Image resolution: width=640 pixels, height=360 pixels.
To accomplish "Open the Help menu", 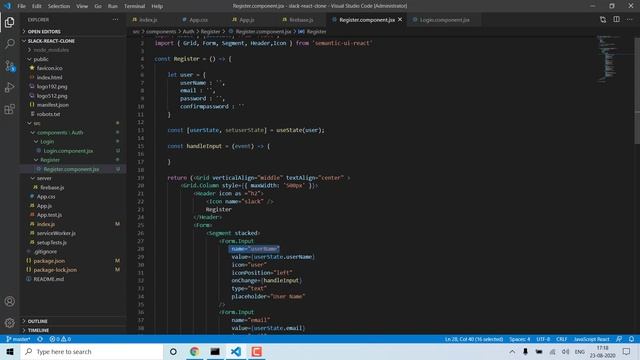I will pos(157,6).
